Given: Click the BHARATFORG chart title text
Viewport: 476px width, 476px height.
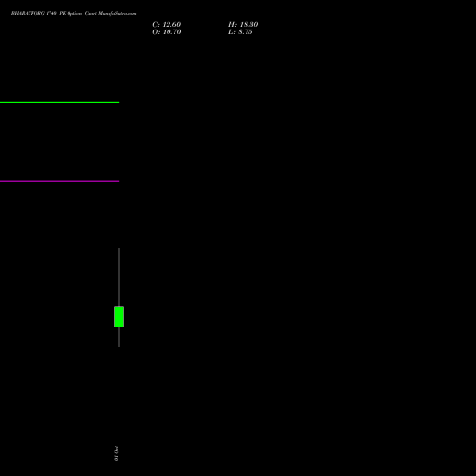Looking at the screenshot, I should [x=74, y=14].
